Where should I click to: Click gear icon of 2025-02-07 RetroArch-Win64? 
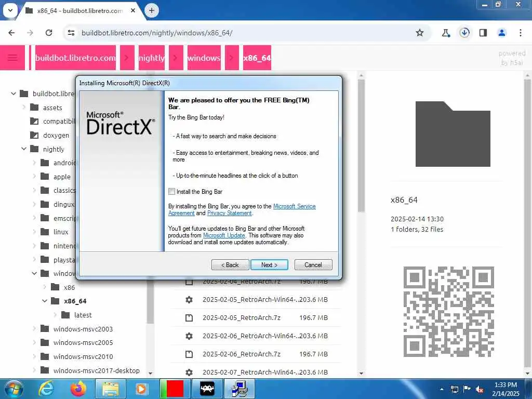189,373
